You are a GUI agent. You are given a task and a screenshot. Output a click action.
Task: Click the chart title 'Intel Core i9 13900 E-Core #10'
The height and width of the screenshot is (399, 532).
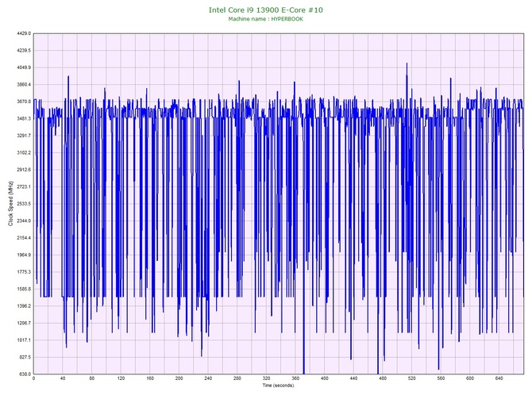tap(266, 10)
